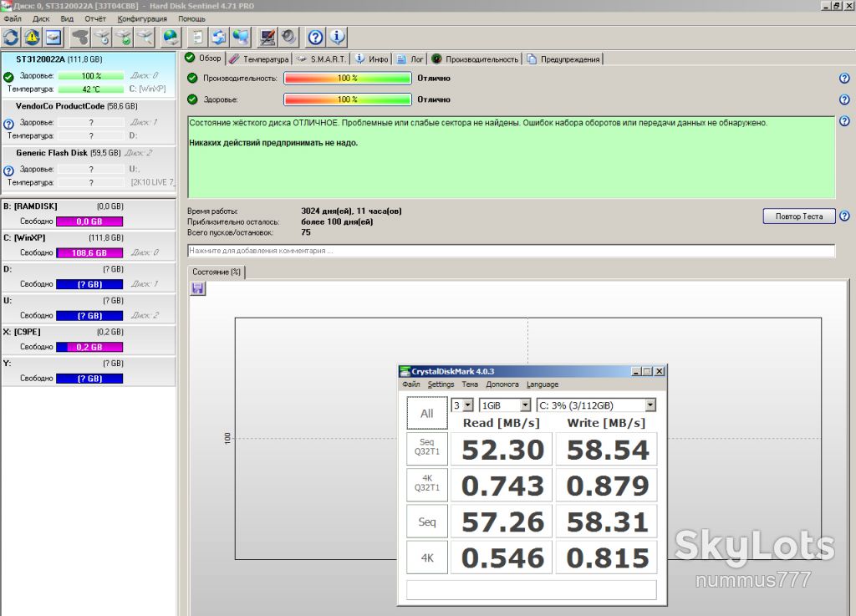
Task: Select the VendorCo ProductCode disk entry
Action: (89, 121)
